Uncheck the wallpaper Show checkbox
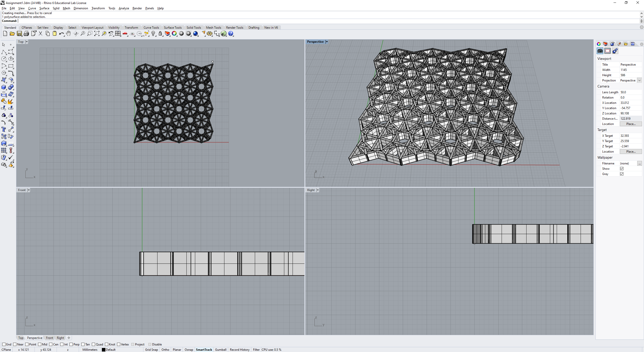This screenshot has width=644, height=352. [622, 169]
